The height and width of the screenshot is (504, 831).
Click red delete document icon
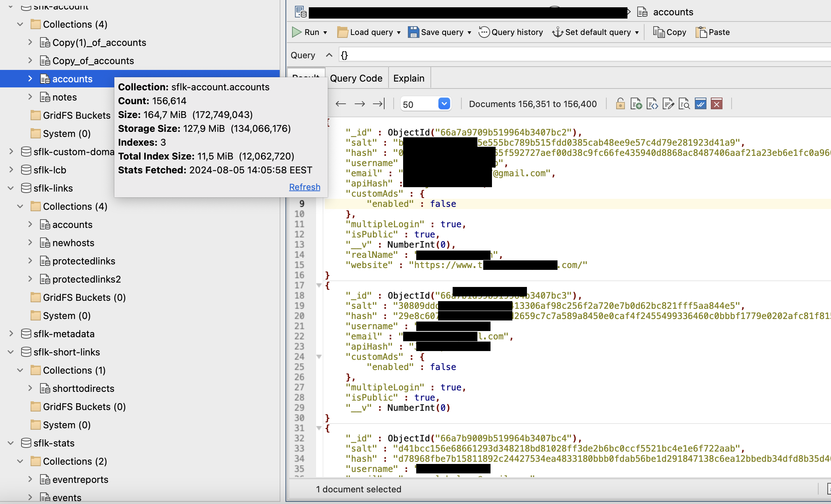[718, 103]
